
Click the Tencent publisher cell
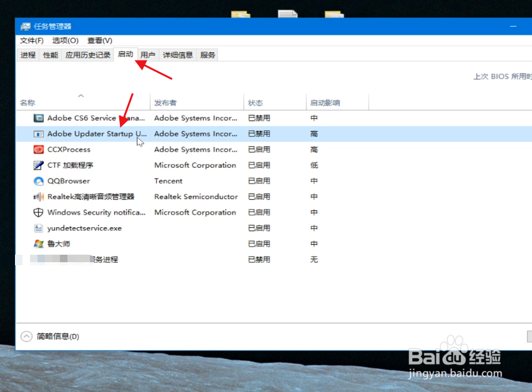[x=169, y=181]
